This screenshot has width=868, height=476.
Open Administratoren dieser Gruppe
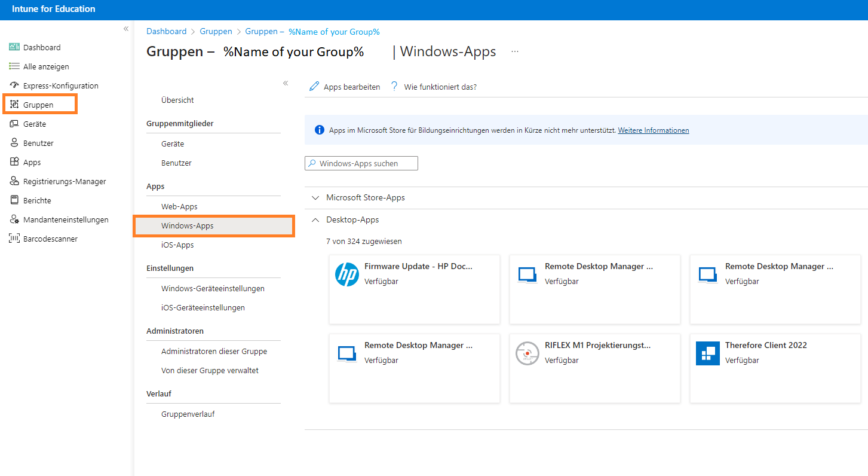coord(214,351)
